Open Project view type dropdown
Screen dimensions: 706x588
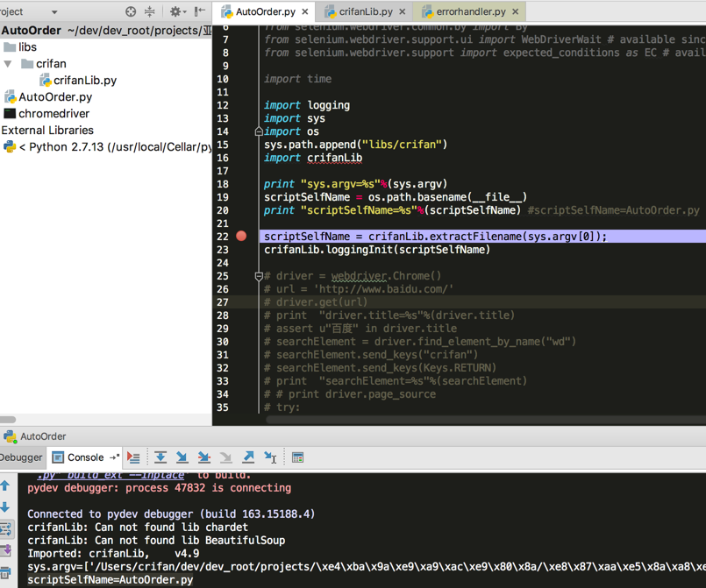tap(54, 12)
